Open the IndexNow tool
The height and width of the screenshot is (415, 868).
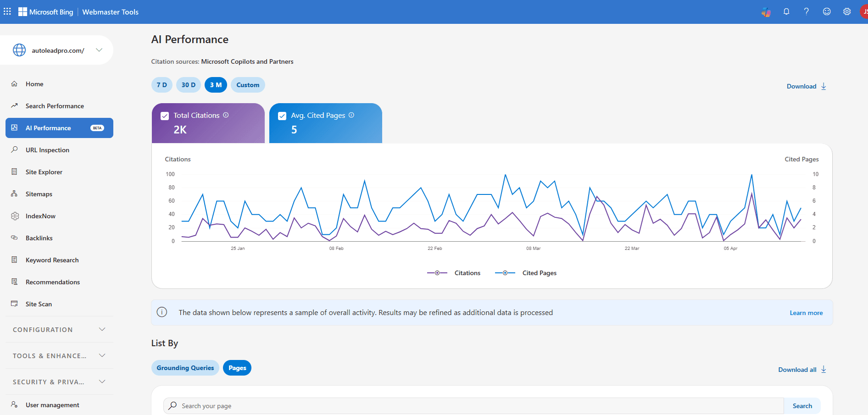pos(40,216)
